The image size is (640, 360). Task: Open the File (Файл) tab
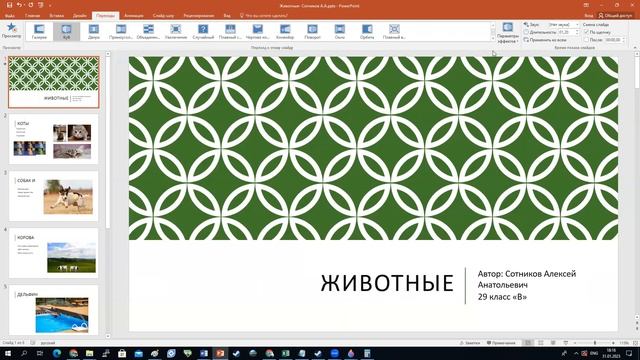10,16
